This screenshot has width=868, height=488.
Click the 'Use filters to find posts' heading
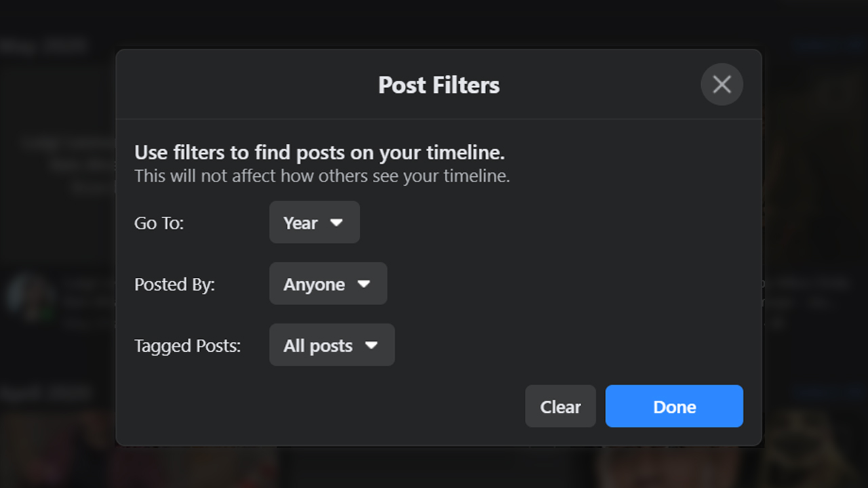319,152
